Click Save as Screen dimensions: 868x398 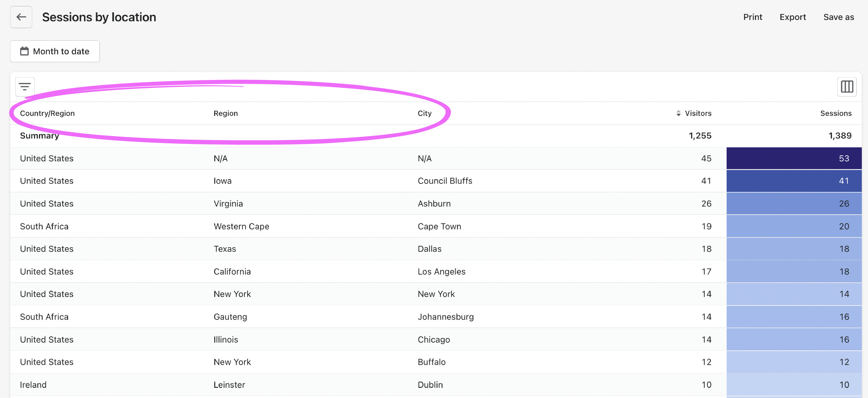point(838,17)
